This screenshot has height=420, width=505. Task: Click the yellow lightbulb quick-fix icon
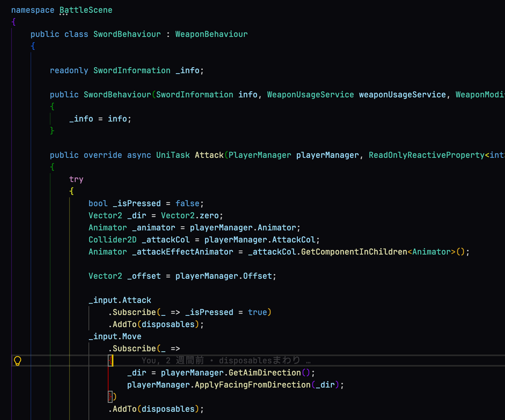(17, 361)
